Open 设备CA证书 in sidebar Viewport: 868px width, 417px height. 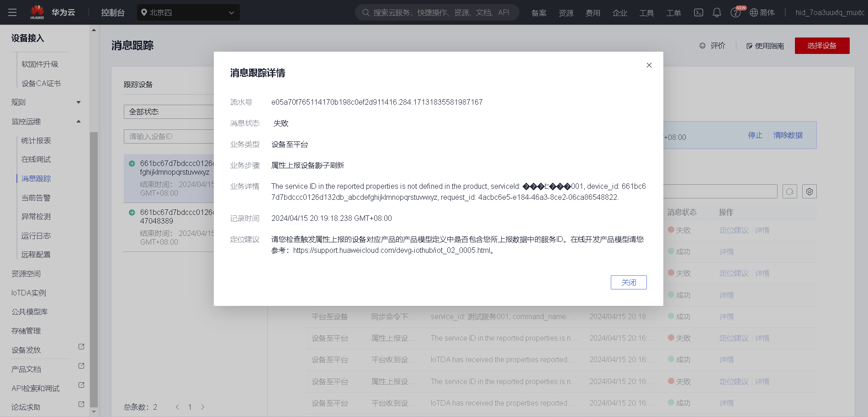click(x=41, y=84)
